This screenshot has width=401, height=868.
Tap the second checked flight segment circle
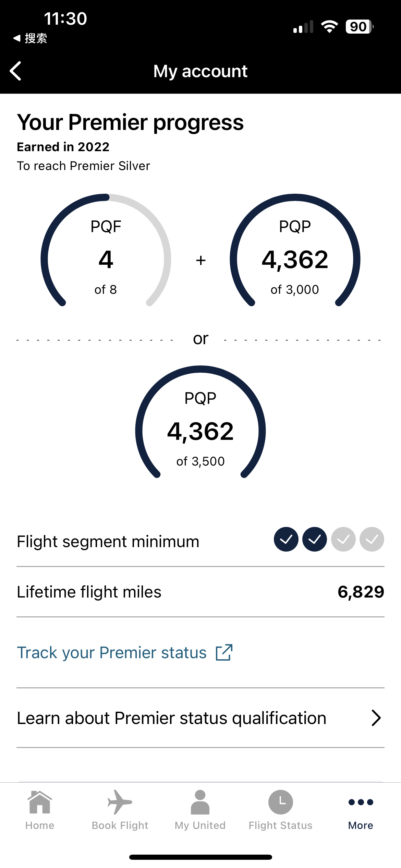(x=315, y=539)
